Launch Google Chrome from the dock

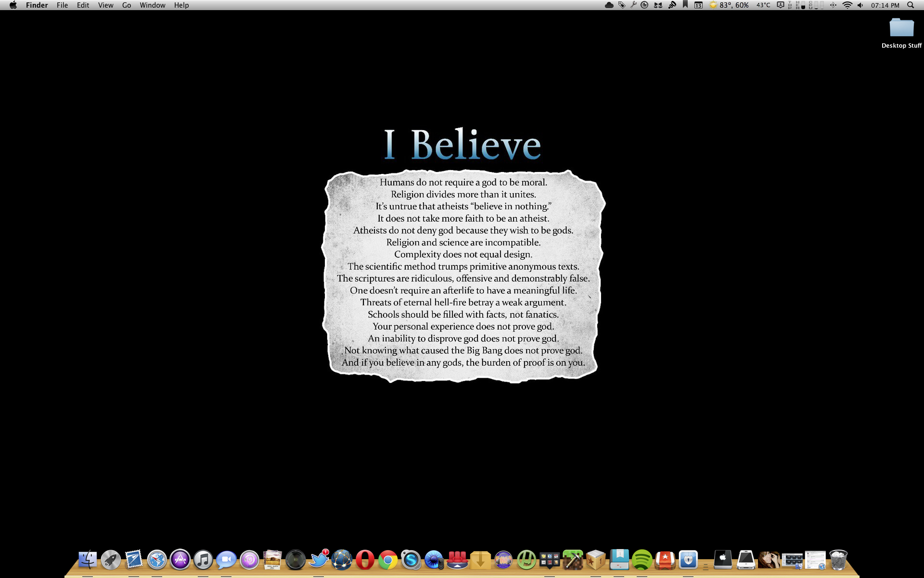388,560
